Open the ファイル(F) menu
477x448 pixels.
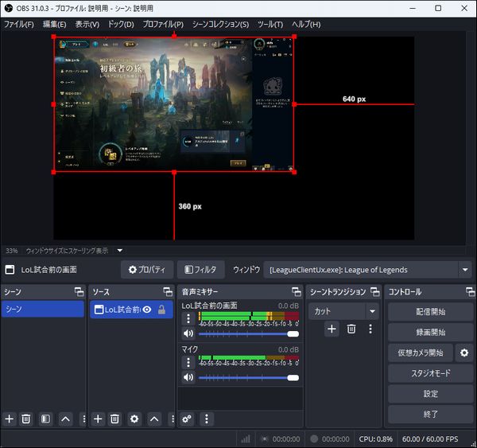[x=18, y=25]
